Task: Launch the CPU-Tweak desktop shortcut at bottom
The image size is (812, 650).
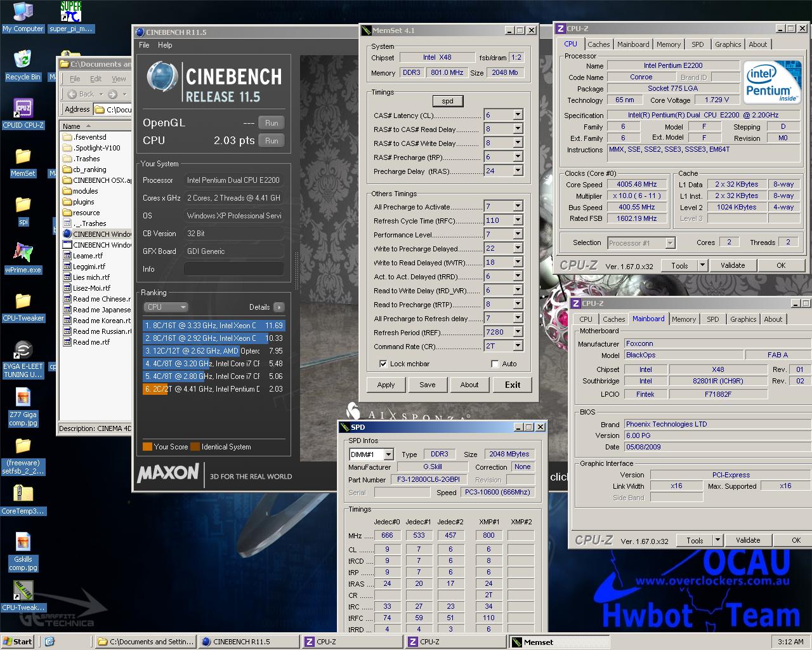Action: (x=23, y=596)
